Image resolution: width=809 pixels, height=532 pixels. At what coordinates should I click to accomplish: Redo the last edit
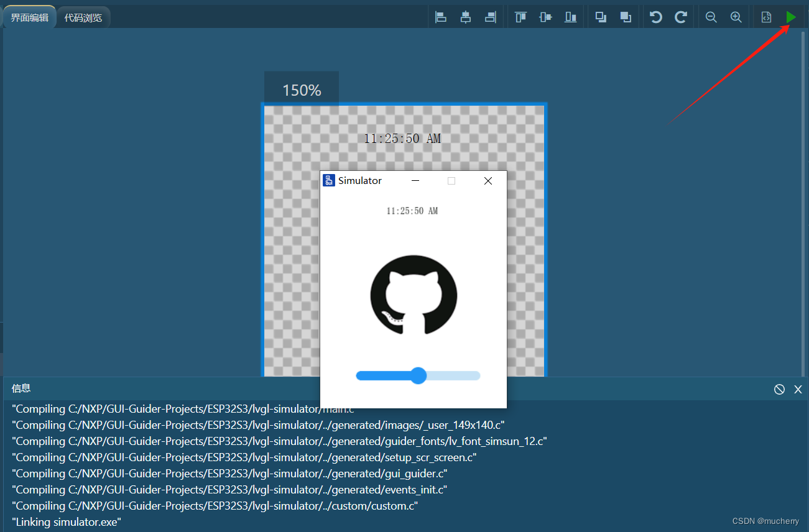(x=681, y=17)
